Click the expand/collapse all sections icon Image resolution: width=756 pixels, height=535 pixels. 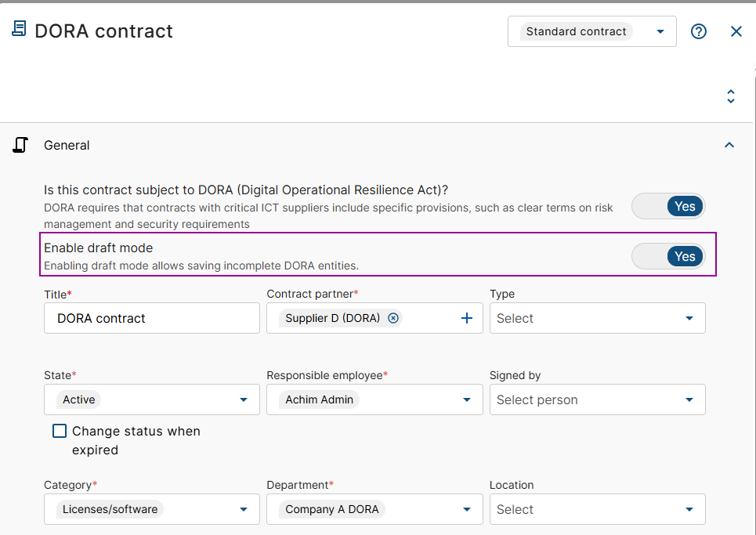pos(730,96)
